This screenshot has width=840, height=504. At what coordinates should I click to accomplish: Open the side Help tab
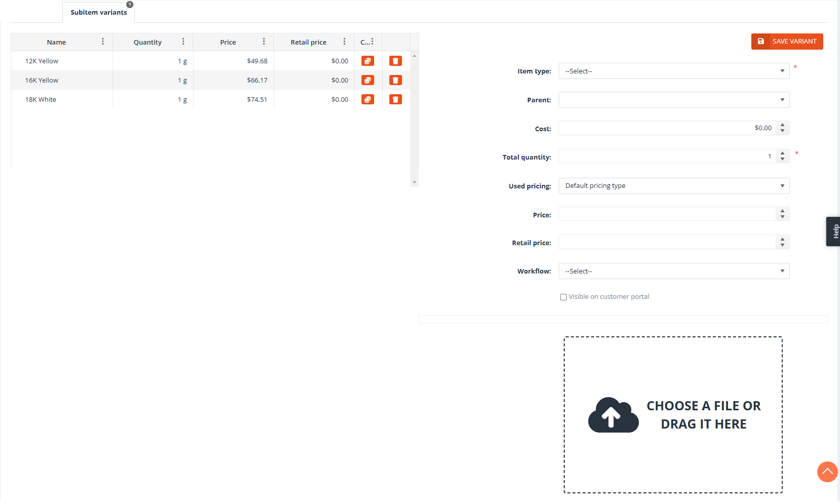pos(834,231)
